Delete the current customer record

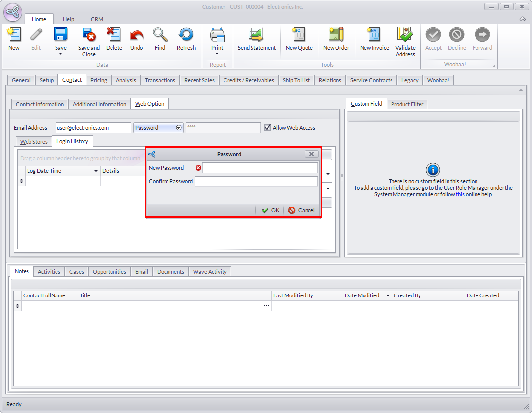point(113,35)
